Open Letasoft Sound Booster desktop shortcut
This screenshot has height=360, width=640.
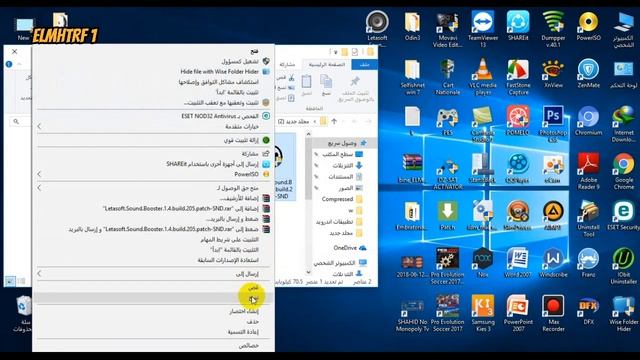(377, 28)
